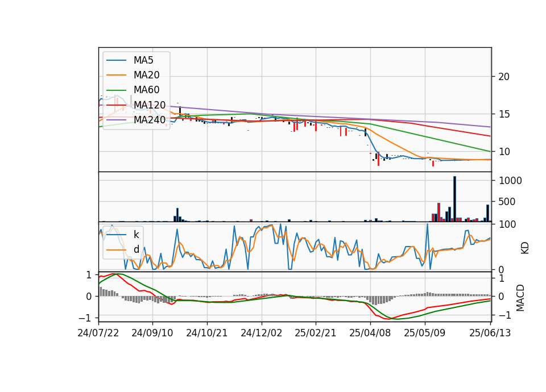Click the MA60 legend label
The height and width of the screenshot is (392, 546).
click(146, 90)
